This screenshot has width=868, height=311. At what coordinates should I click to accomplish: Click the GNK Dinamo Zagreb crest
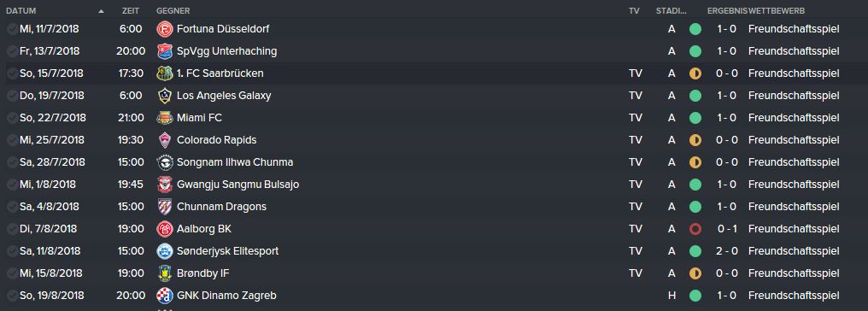click(x=165, y=296)
